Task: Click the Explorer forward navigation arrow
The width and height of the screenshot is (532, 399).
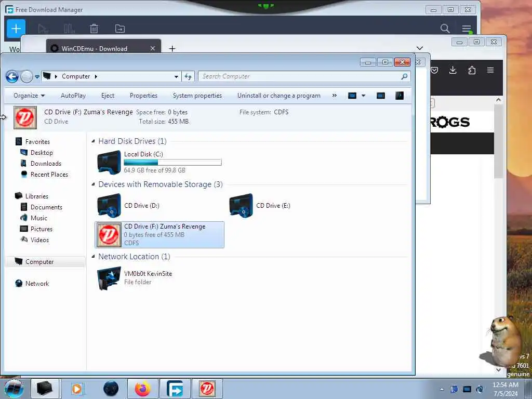Action: click(26, 77)
